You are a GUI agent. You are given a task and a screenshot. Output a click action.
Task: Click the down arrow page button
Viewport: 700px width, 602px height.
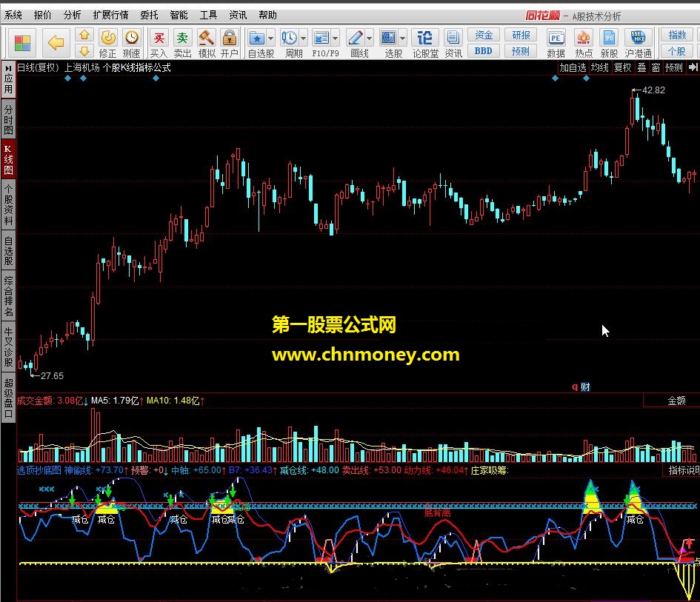[x=84, y=50]
